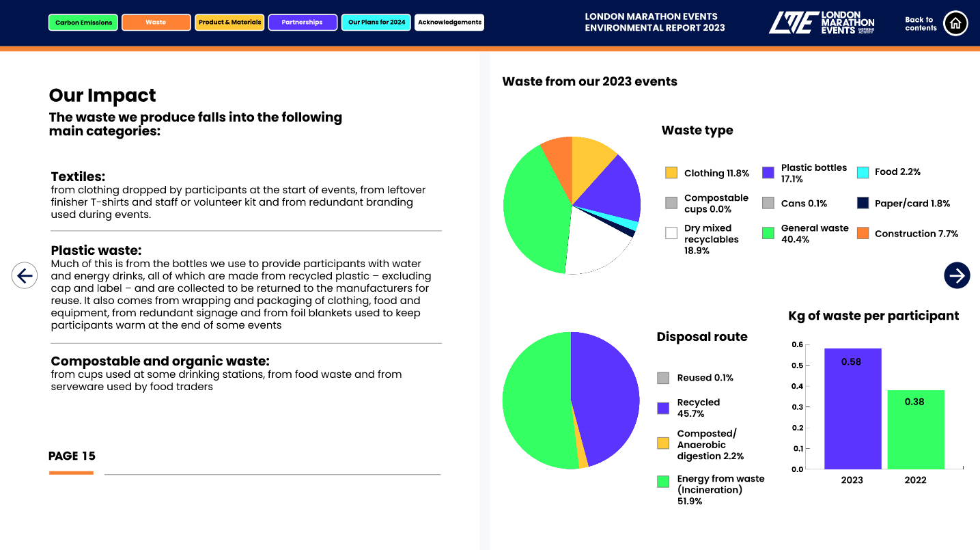
Task: Switch to the Waste tab
Action: click(156, 23)
